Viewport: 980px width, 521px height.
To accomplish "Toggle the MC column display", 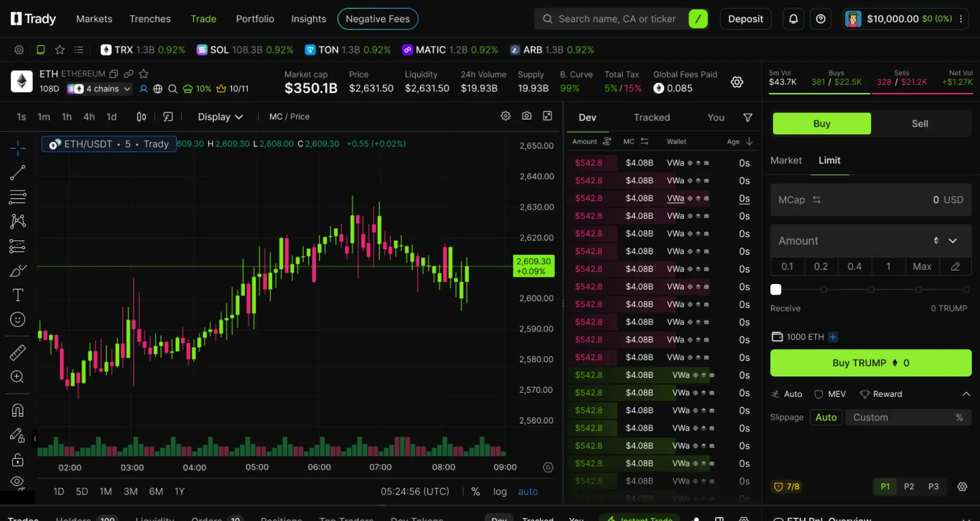I will click(645, 141).
